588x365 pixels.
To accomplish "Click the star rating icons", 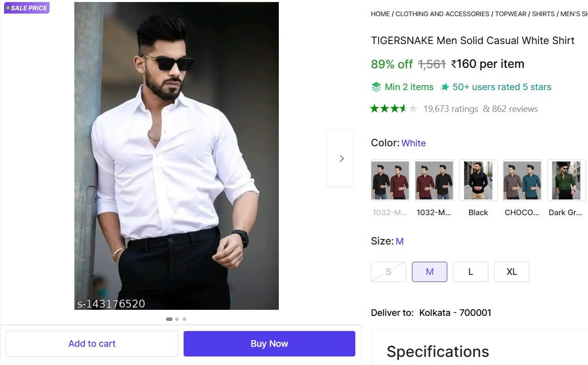I will (394, 108).
